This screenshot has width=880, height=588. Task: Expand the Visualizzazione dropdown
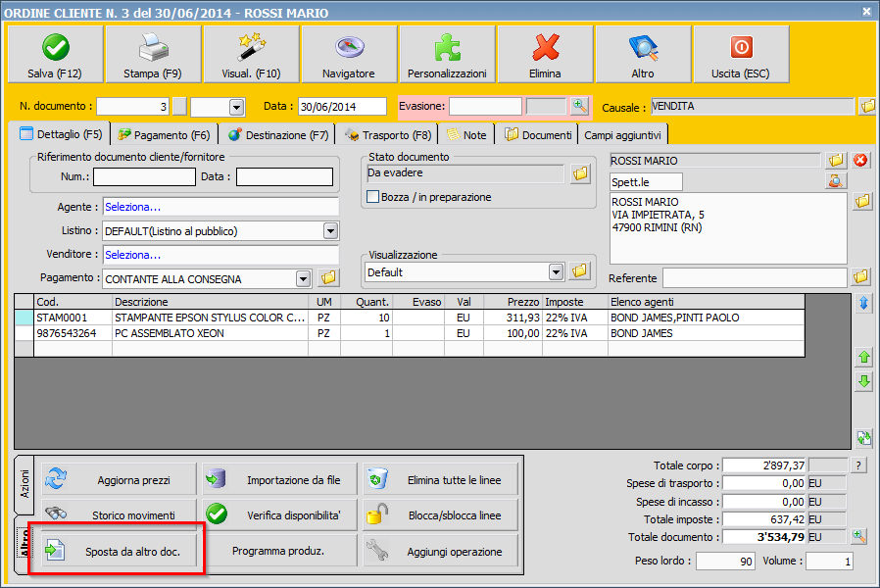(x=556, y=271)
